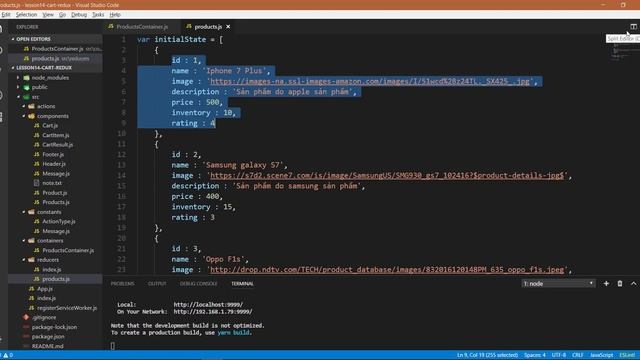Click the Amazon image URL link
Screen dimensions: 640x360
[x=369, y=81]
